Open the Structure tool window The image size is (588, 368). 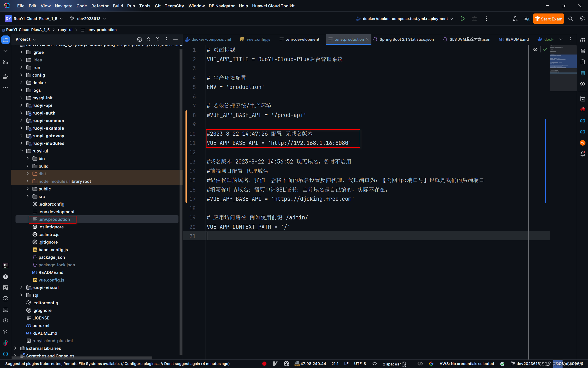click(x=5, y=62)
